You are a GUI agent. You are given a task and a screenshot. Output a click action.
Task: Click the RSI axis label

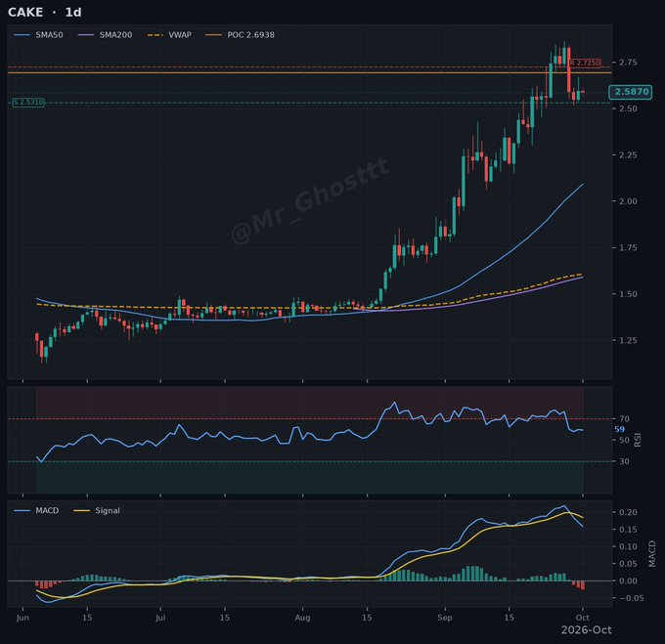click(x=637, y=440)
